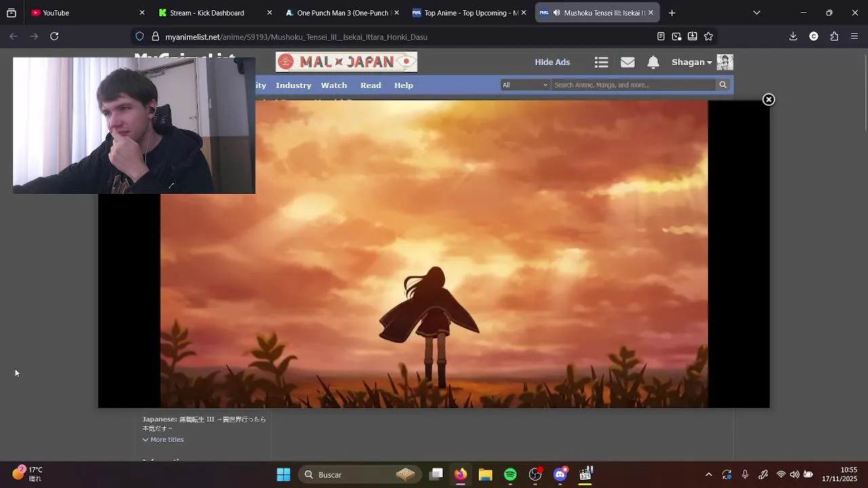Open the Watch menu
This screenshot has width=868, height=488.
pos(334,85)
